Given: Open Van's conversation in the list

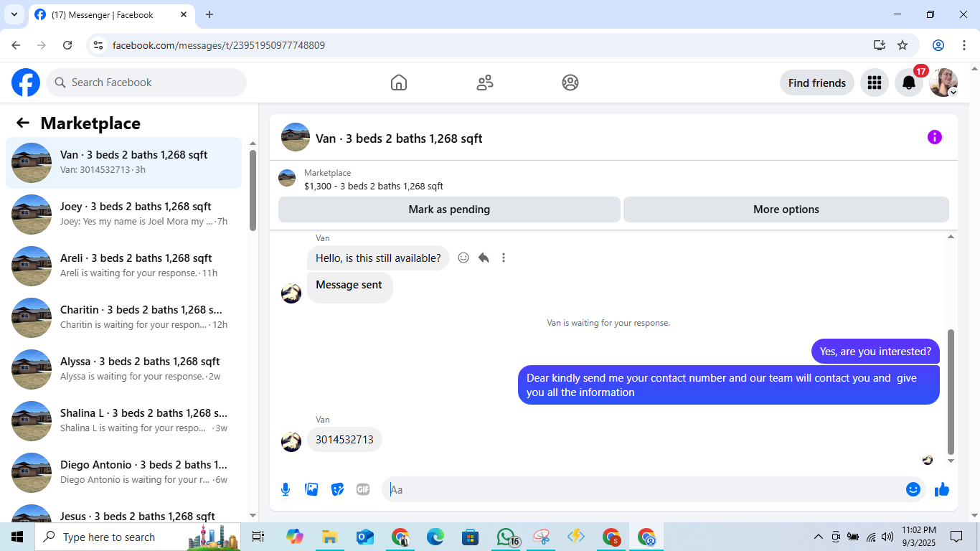Looking at the screenshot, I should click(124, 163).
